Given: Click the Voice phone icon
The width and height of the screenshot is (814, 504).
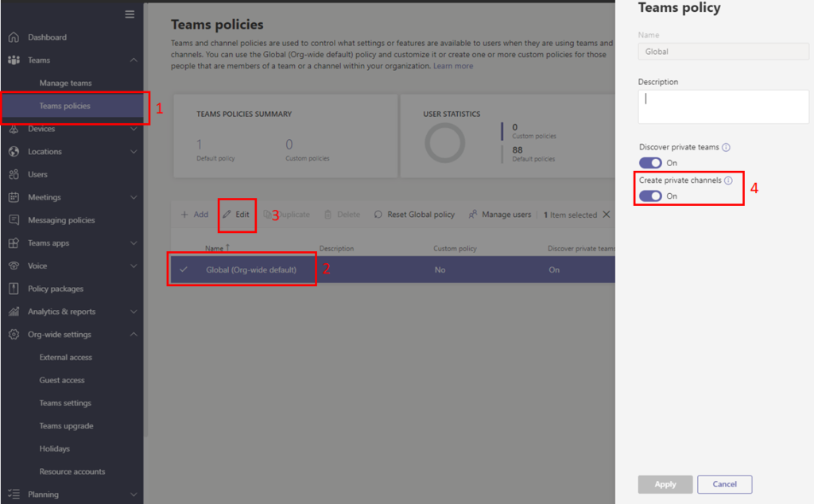Looking at the screenshot, I should coord(14,266).
